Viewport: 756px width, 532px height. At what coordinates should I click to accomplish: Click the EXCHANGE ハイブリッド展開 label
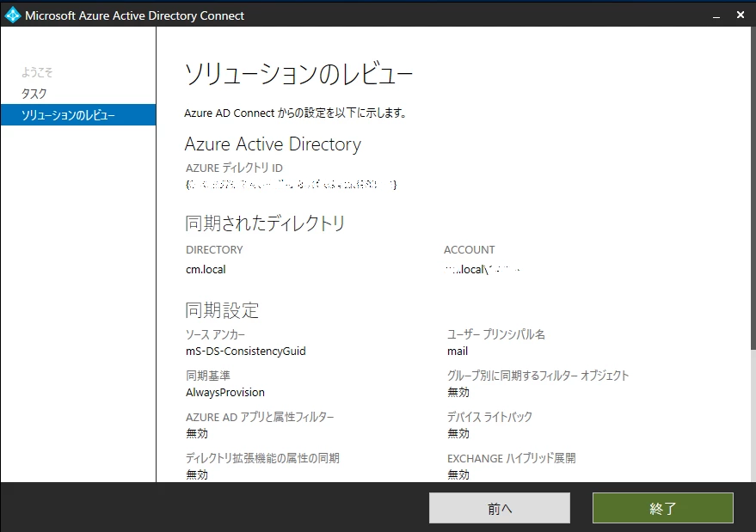[512, 458]
